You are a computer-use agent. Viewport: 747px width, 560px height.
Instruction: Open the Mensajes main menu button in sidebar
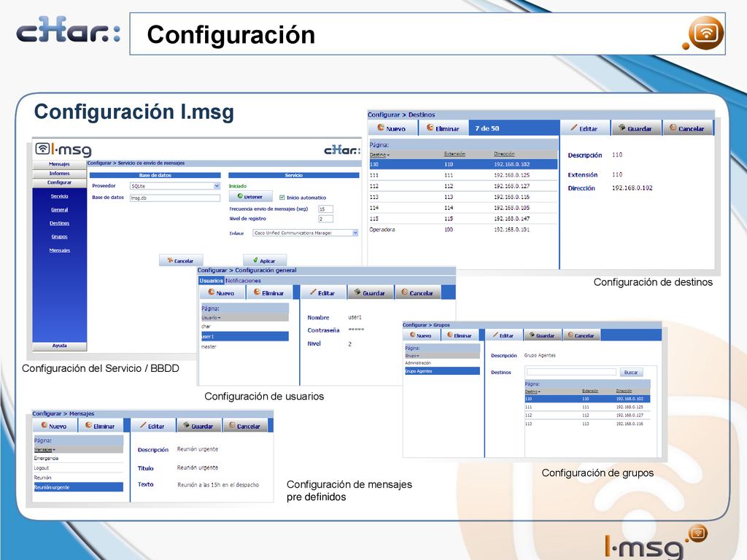59,164
